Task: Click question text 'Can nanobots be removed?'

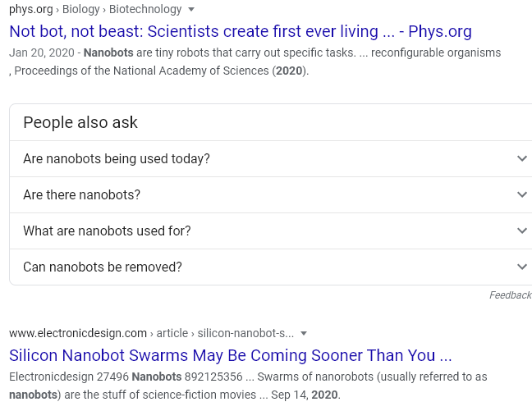Action: (103, 267)
